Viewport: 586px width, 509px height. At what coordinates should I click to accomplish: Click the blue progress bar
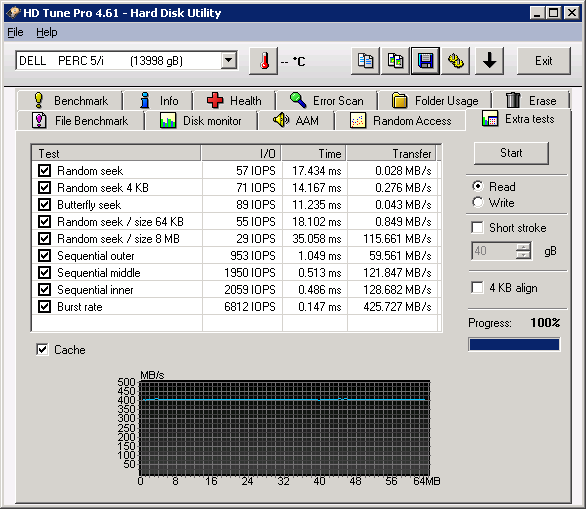click(x=514, y=344)
